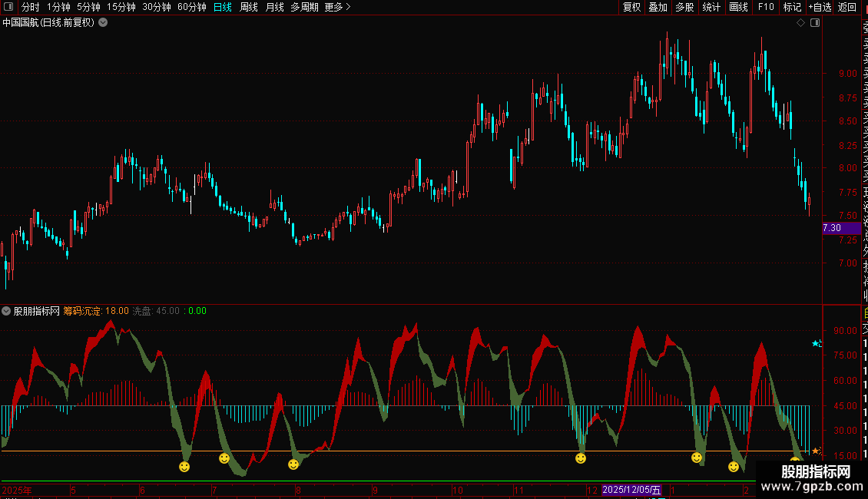
Task: Click the orange star marker on threshold line
Action: click(816, 451)
